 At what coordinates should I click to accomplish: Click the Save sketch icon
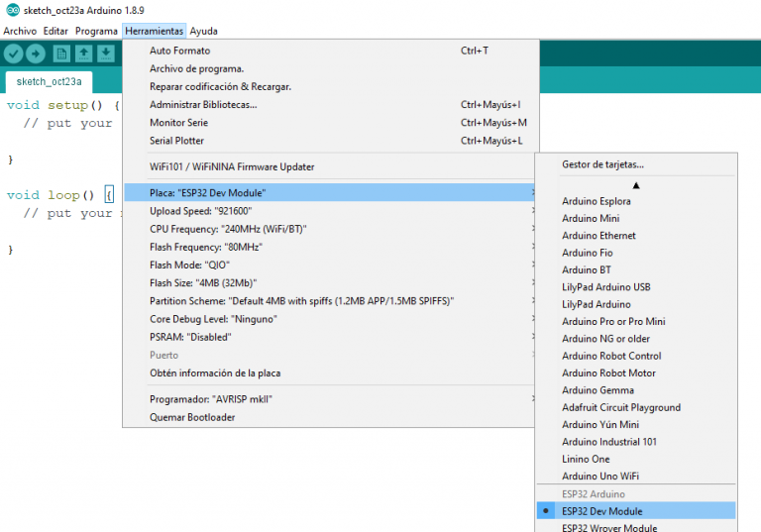pyautogui.click(x=106, y=53)
